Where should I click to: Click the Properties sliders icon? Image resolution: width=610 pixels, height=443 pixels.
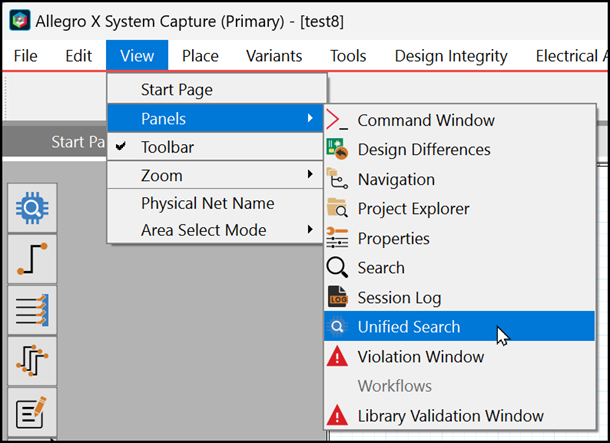coord(338,238)
